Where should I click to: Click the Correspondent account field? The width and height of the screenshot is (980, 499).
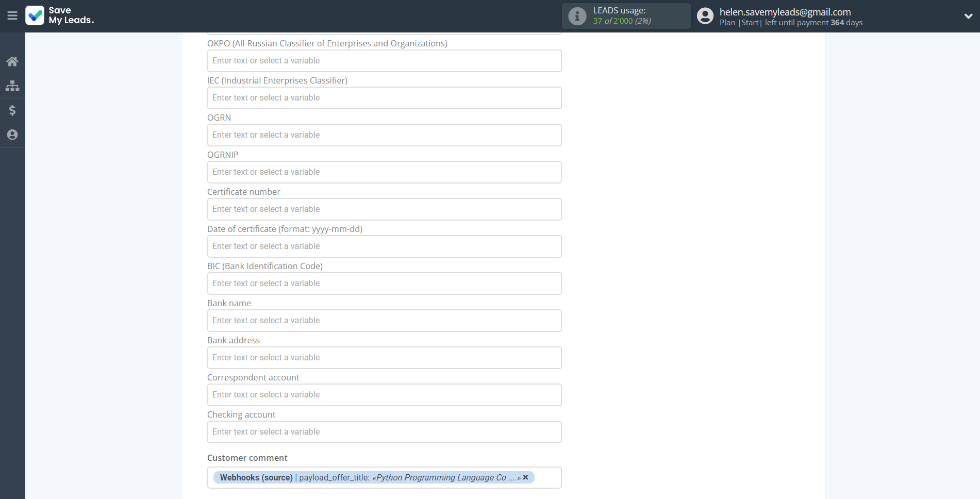pos(384,395)
